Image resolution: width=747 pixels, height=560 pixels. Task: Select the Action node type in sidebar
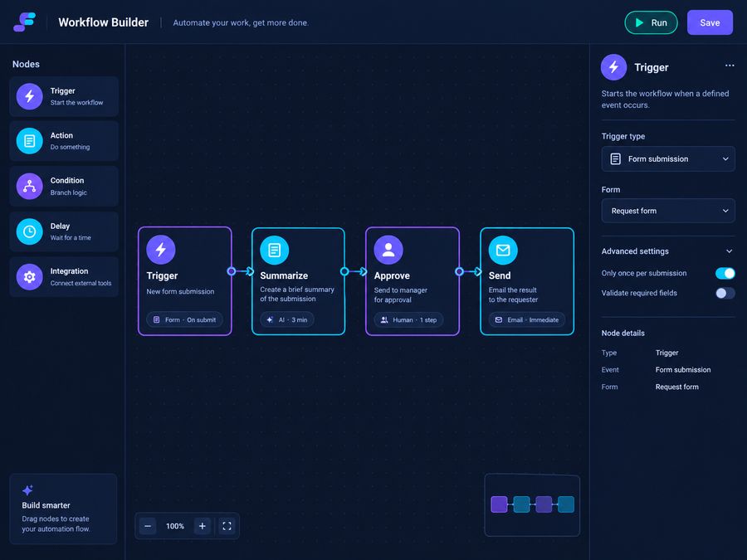[64, 141]
